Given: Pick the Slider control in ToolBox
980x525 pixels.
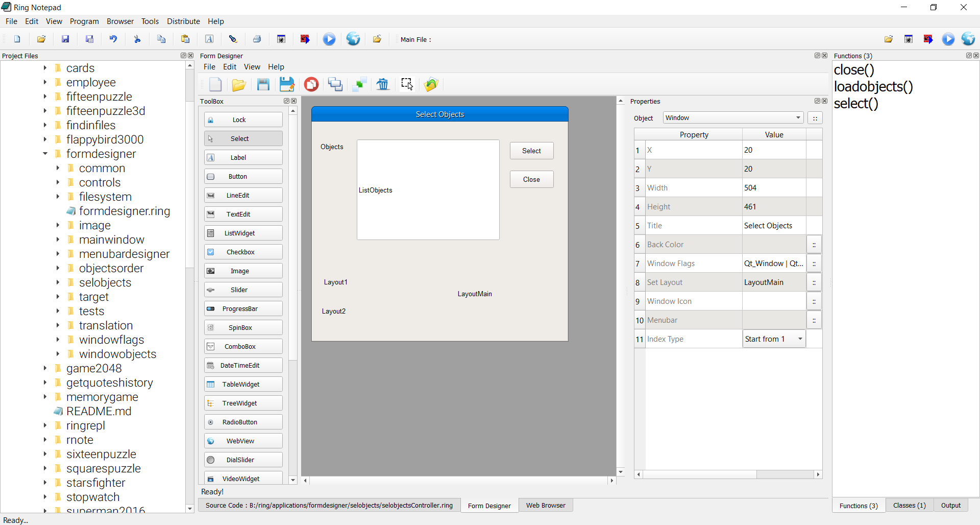Looking at the screenshot, I should click(243, 290).
